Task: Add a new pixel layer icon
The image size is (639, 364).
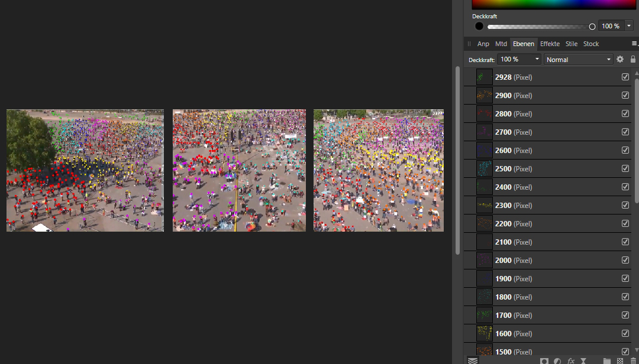Action: click(620, 360)
